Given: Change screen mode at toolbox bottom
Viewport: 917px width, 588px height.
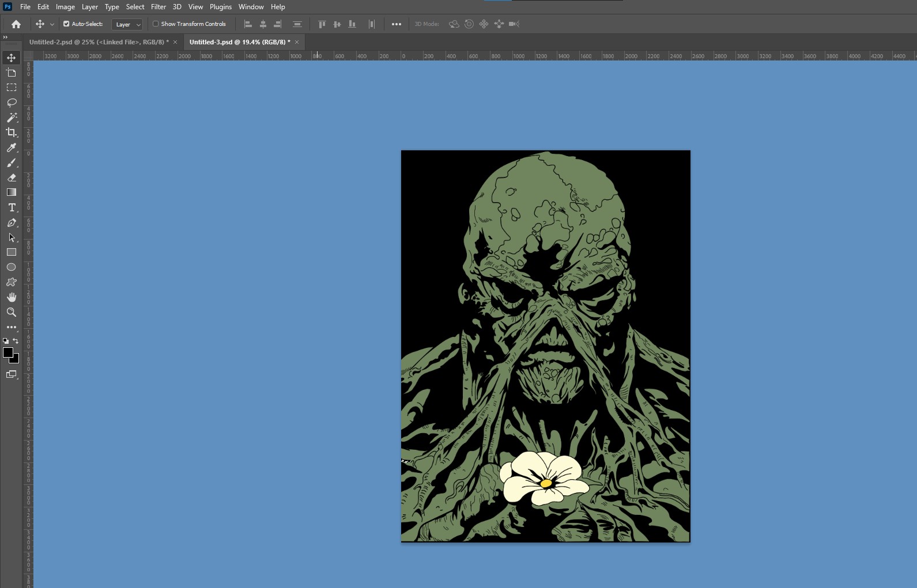Looking at the screenshot, I should [x=11, y=374].
